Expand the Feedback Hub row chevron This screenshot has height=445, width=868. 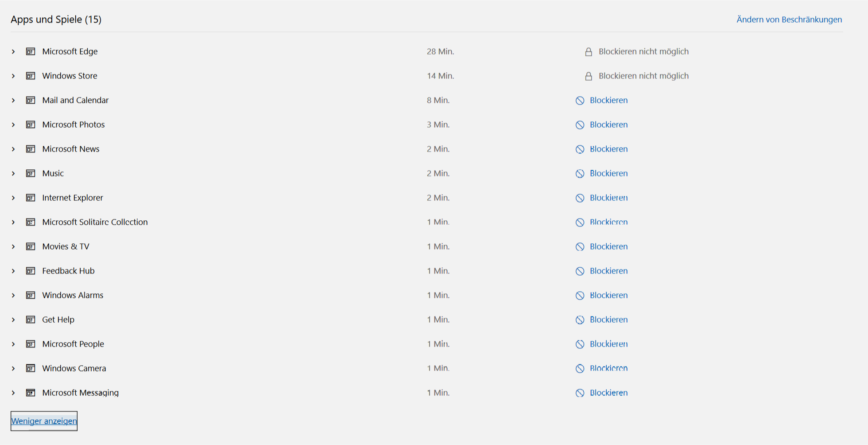13,271
